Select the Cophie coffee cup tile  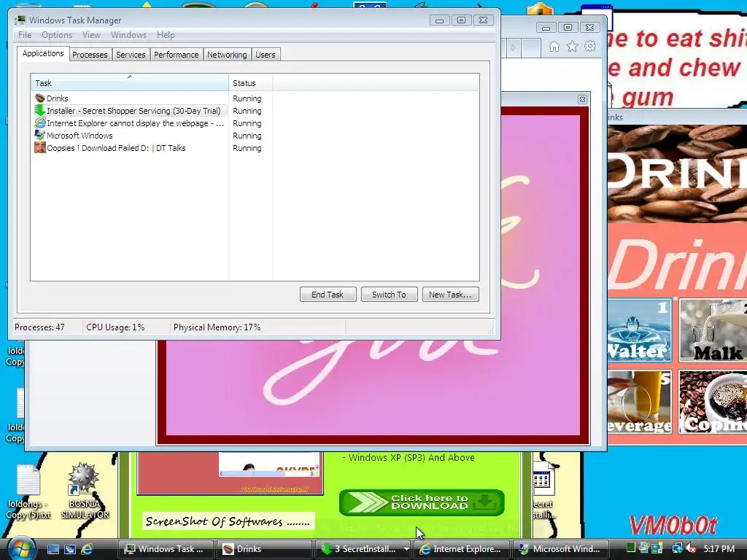[713, 402]
